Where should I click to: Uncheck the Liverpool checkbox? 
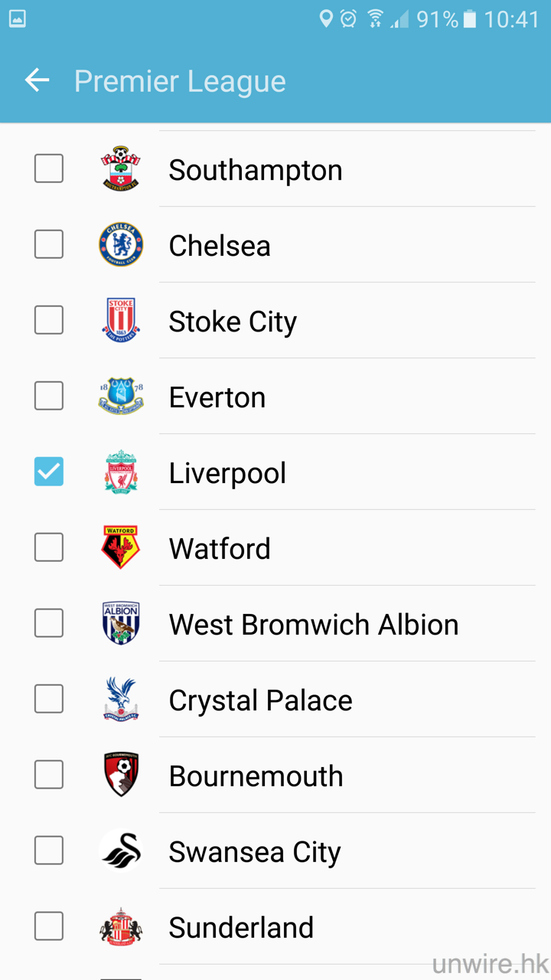coord(49,472)
